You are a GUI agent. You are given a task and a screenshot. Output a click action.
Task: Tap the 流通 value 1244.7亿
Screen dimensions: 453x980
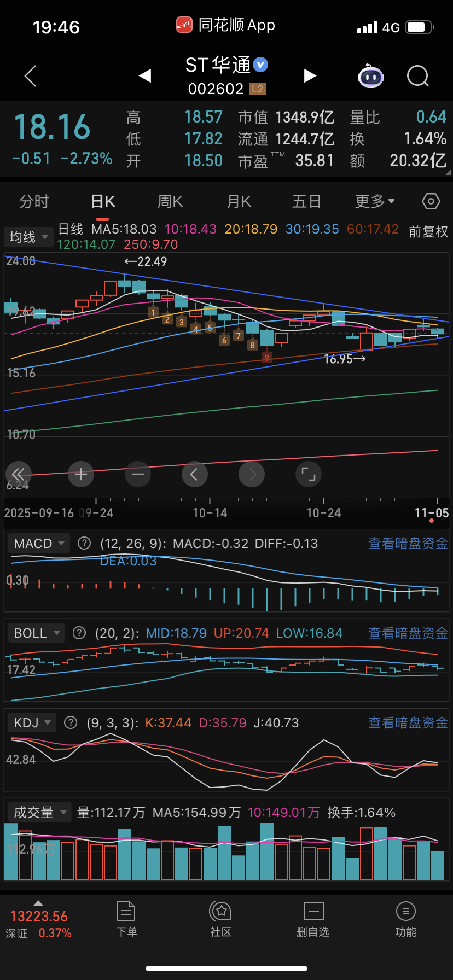click(305, 139)
